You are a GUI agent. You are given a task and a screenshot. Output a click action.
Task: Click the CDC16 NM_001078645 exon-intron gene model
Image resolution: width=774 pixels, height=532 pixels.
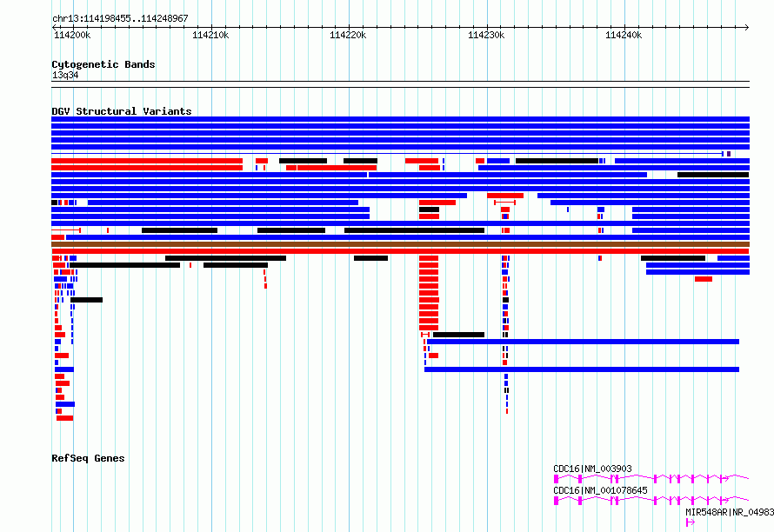[651, 500]
